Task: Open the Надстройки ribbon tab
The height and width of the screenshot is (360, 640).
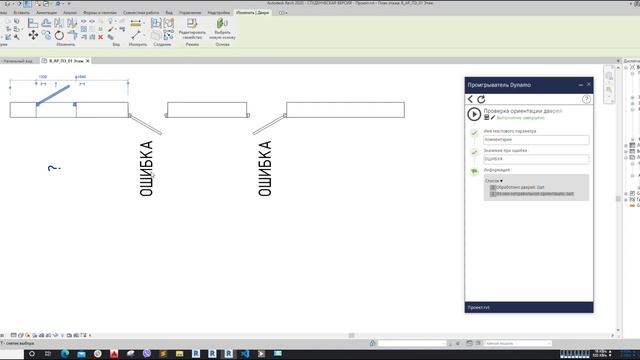Action: pyautogui.click(x=218, y=13)
